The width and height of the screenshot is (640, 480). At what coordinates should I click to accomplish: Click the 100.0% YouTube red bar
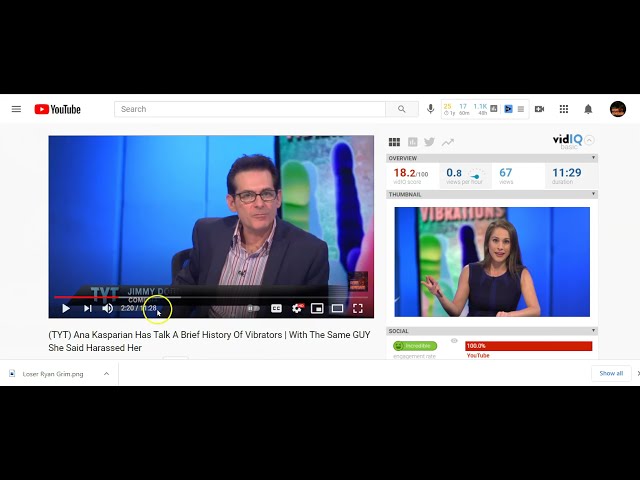(x=529, y=346)
